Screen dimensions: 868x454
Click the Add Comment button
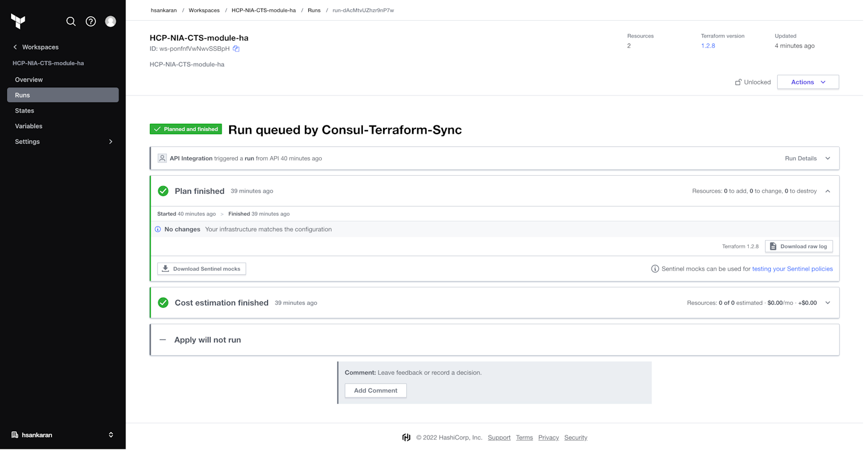(x=375, y=390)
